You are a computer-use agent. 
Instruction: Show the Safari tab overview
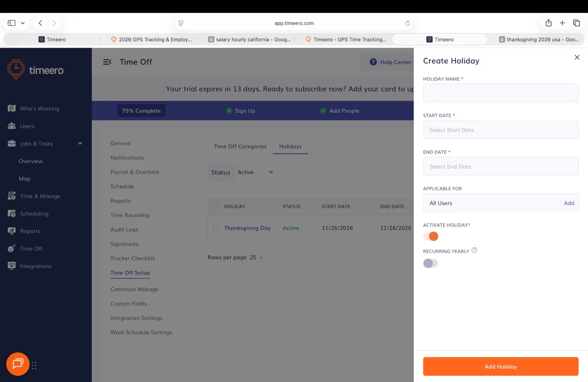tap(576, 23)
